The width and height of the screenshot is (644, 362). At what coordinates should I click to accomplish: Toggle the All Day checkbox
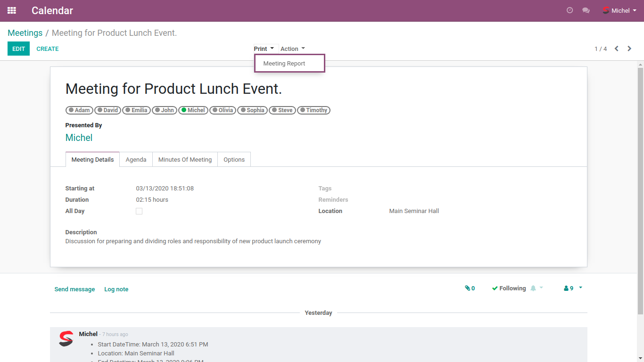coord(139,211)
